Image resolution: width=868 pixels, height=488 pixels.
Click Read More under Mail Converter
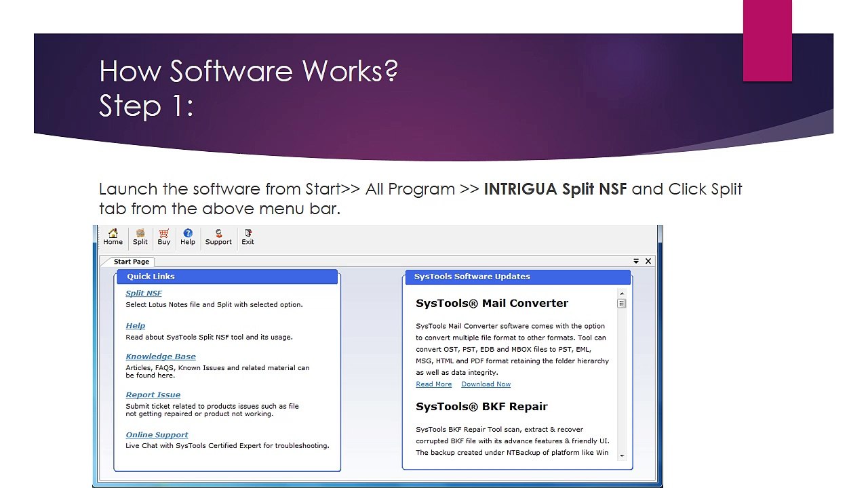434,384
